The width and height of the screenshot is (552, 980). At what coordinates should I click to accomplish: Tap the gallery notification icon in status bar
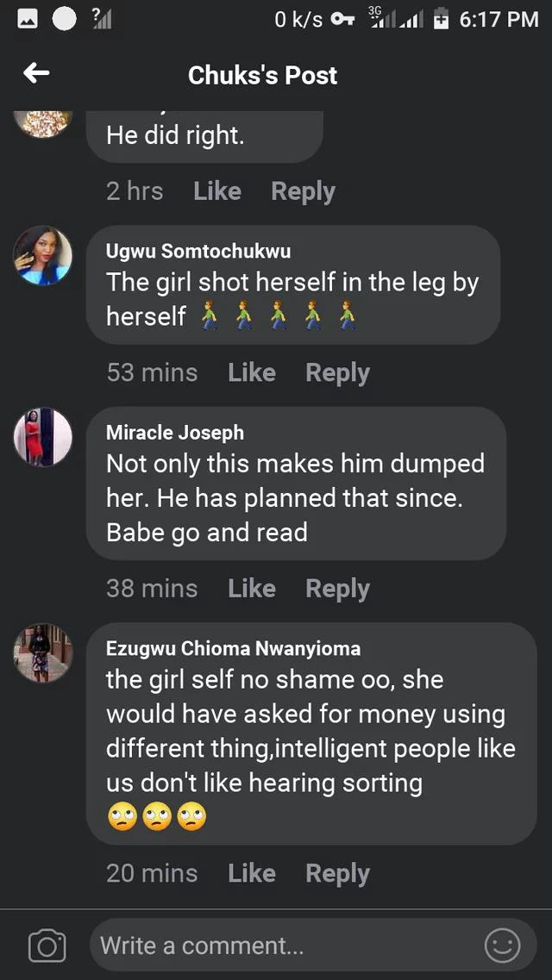28,19
